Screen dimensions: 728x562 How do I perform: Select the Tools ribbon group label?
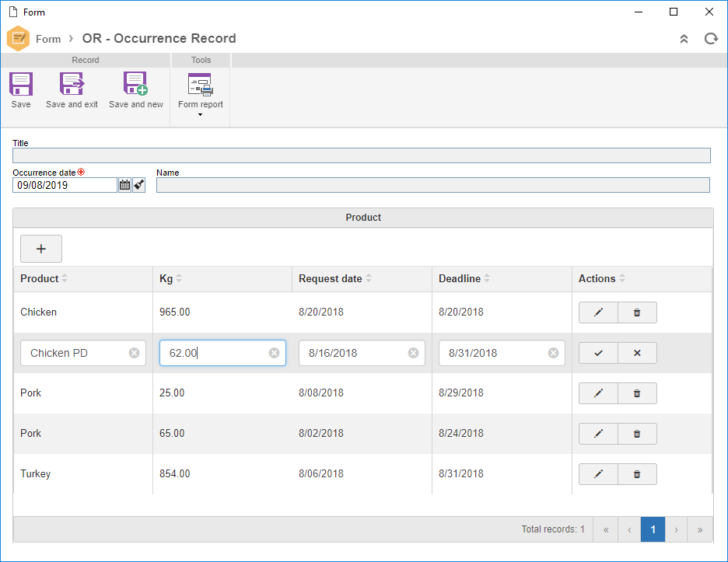pos(201,60)
